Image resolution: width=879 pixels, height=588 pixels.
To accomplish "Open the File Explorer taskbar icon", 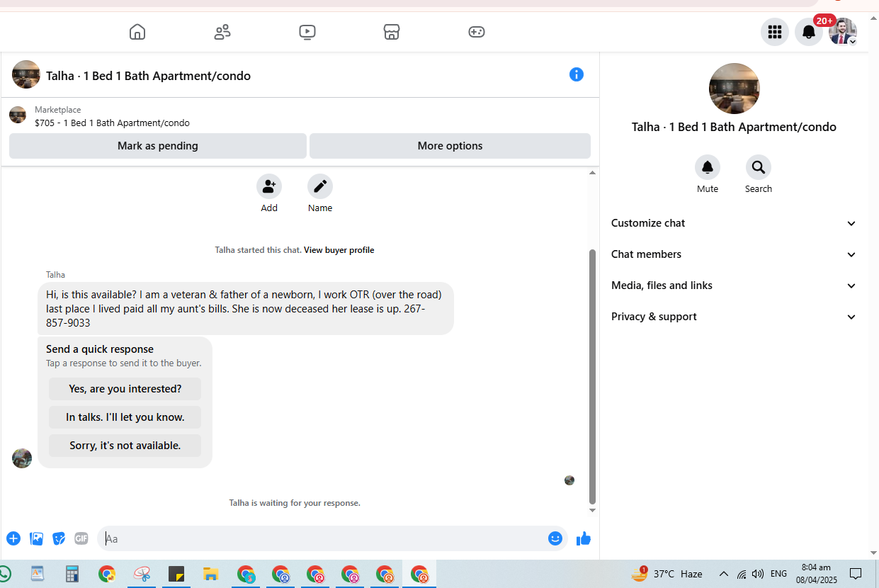I will click(x=210, y=574).
